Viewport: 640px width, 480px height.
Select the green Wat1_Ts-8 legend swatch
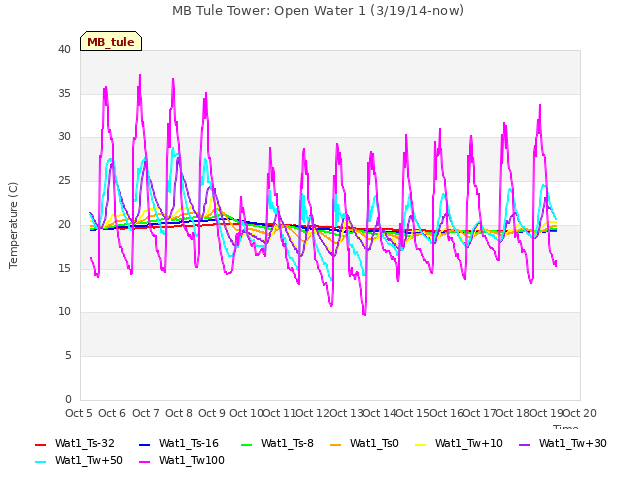tap(247, 444)
